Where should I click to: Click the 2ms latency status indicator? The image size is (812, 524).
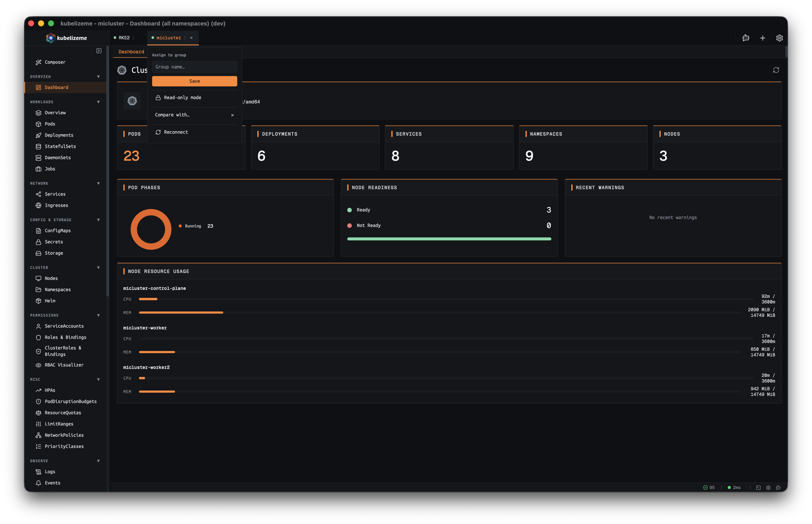[734, 487]
